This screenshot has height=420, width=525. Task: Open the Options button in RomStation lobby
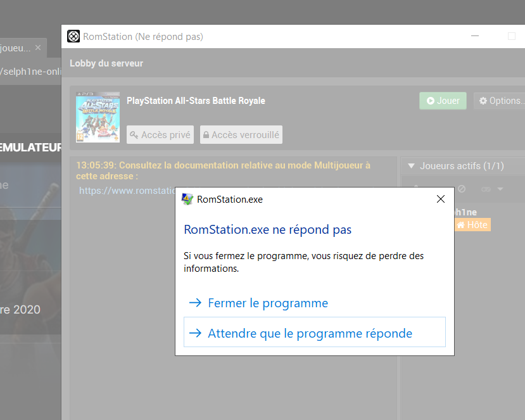[x=499, y=101]
